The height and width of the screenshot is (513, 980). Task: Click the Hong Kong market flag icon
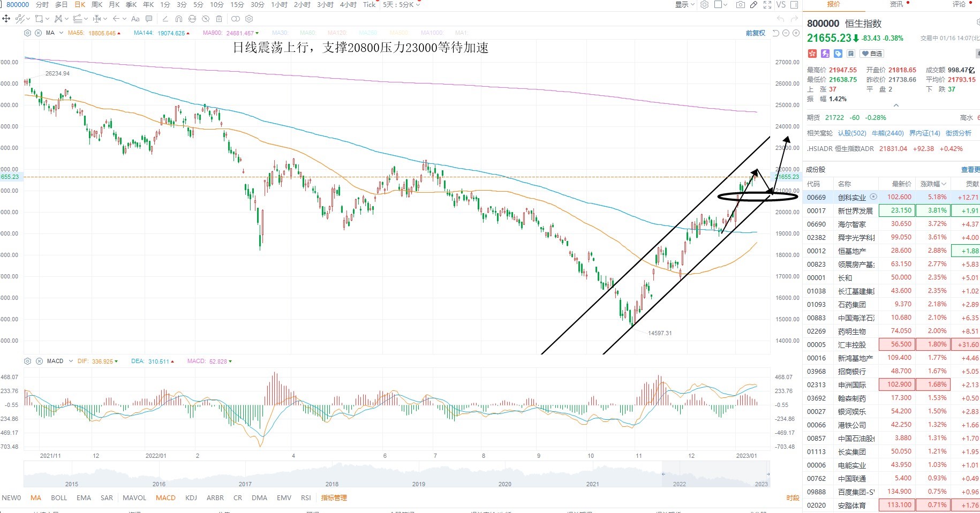[x=812, y=54]
